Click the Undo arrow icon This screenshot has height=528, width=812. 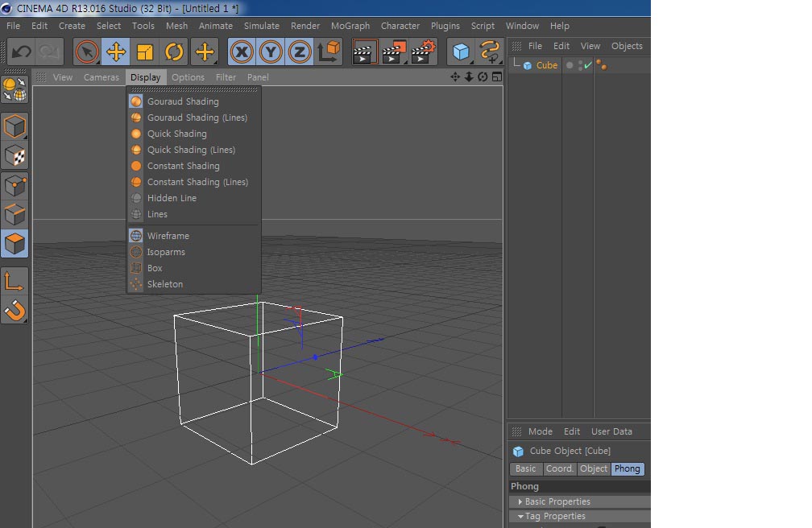coord(21,52)
